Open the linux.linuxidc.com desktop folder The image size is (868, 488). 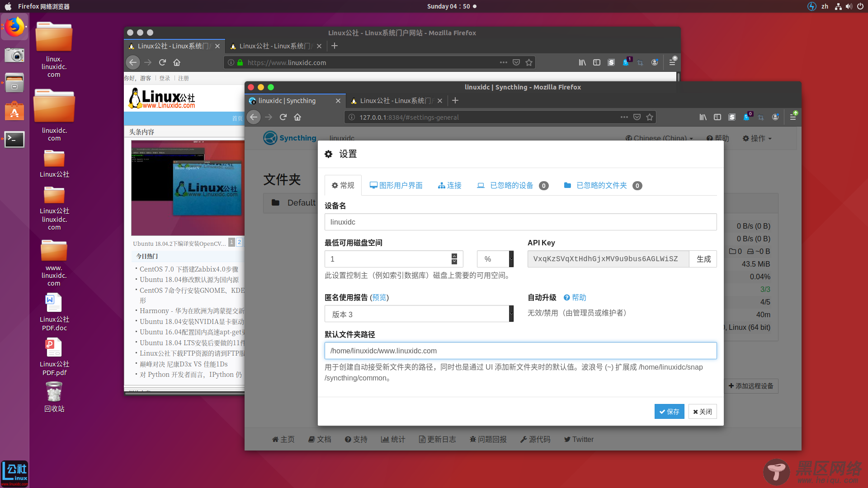point(54,50)
